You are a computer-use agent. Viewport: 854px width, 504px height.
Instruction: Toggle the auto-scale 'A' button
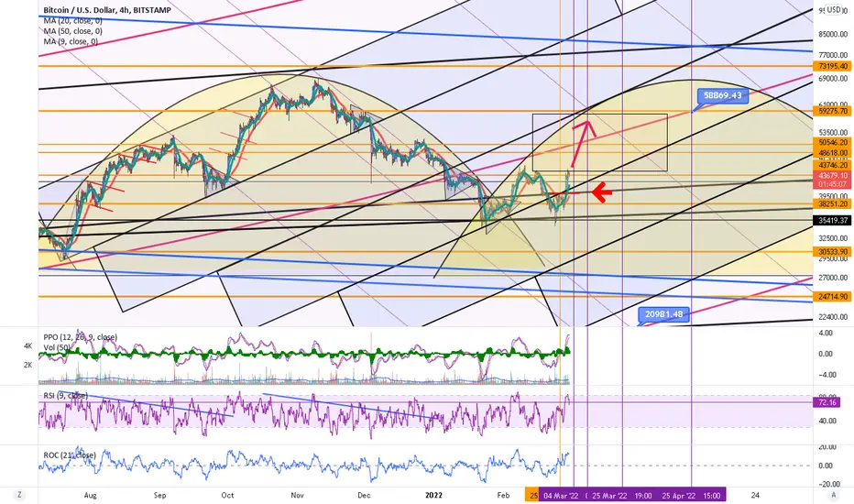[x=833, y=495]
